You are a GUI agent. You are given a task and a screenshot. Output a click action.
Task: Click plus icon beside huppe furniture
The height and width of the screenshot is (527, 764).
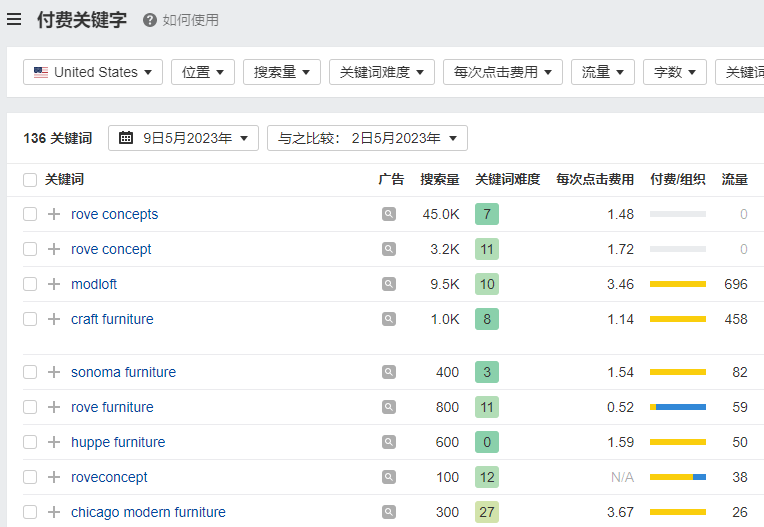point(54,442)
